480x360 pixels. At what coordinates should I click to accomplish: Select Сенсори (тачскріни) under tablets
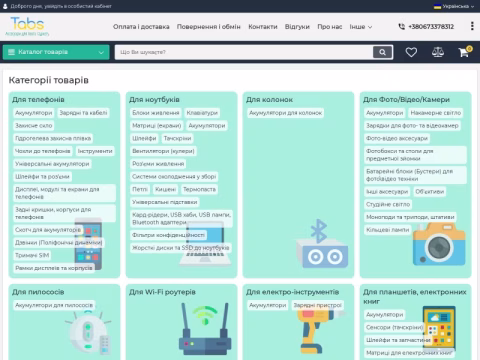coord(395,327)
